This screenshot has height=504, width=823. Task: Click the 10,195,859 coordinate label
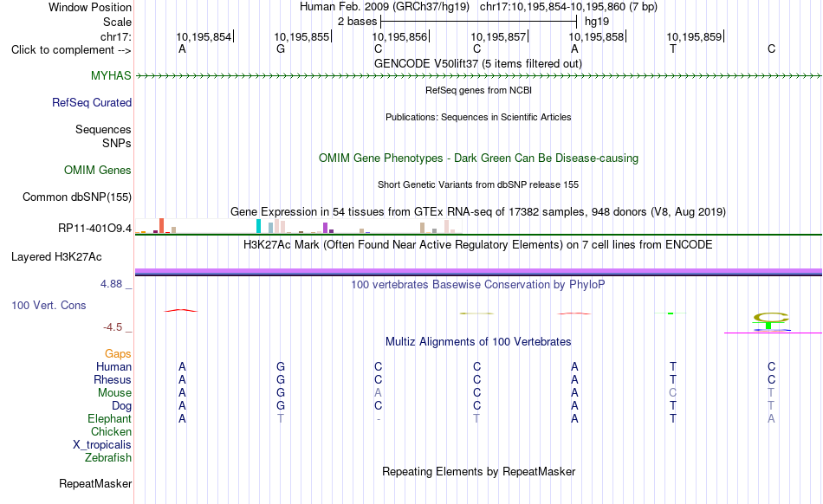(x=695, y=36)
